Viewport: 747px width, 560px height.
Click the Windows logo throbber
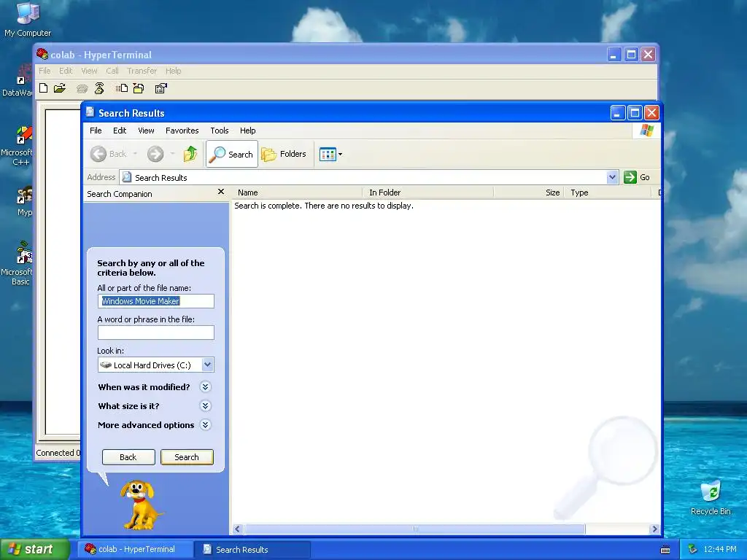[646, 131]
